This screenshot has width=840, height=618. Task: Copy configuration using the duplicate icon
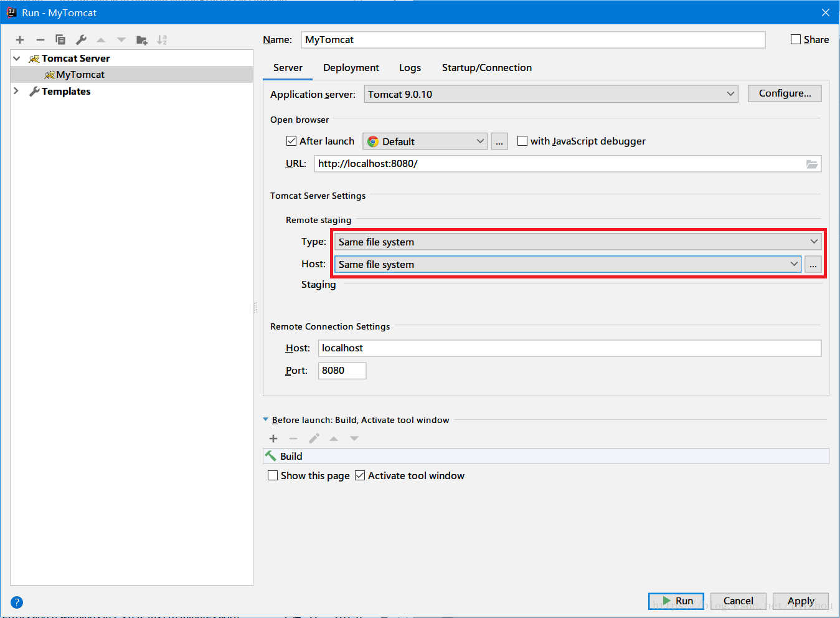pyautogui.click(x=60, y=40)
